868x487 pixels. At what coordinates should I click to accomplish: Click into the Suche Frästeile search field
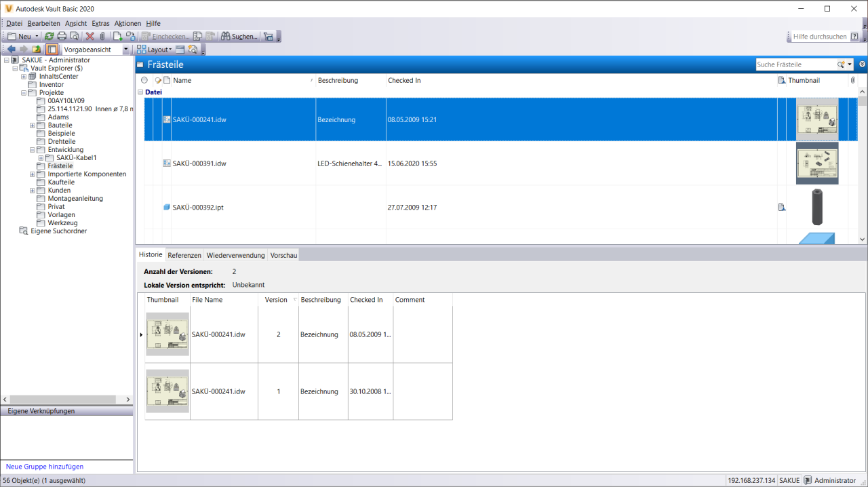[x=795, y=64]
